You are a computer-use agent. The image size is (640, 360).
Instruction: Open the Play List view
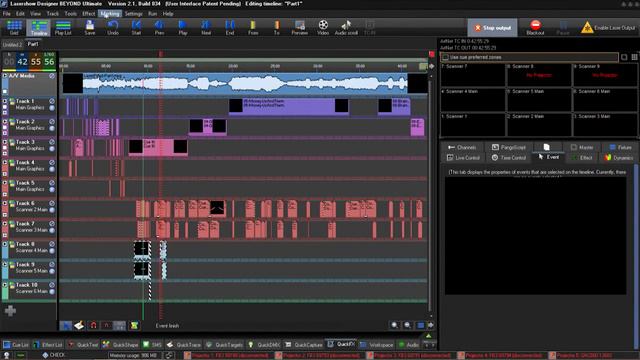[63, 28]
